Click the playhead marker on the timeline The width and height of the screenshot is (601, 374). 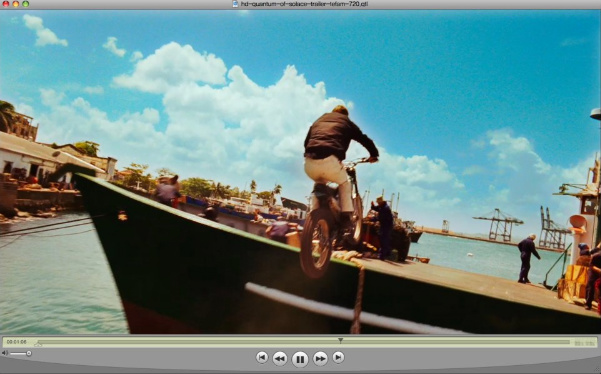click(x=340, y=340)
